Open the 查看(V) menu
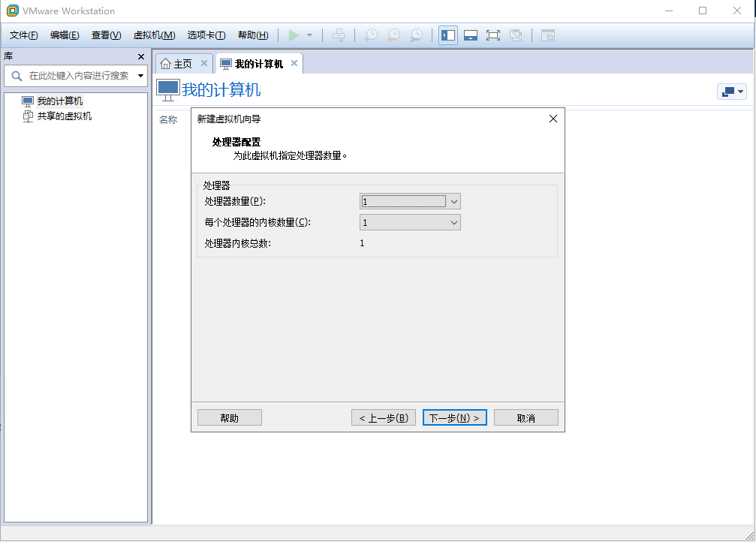The height and width of the screenshot is (542, 756). [106, 35]
